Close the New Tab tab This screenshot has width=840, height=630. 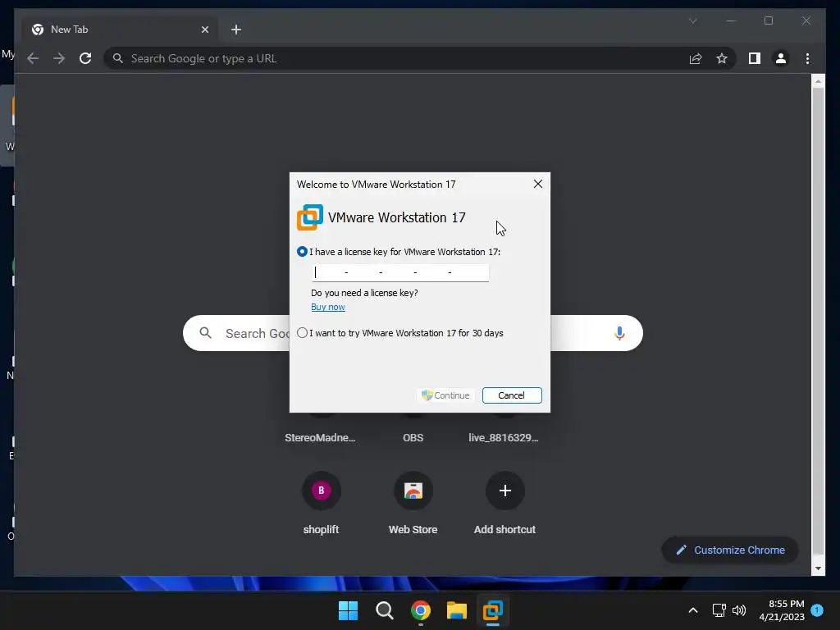(x=204, y=30)
